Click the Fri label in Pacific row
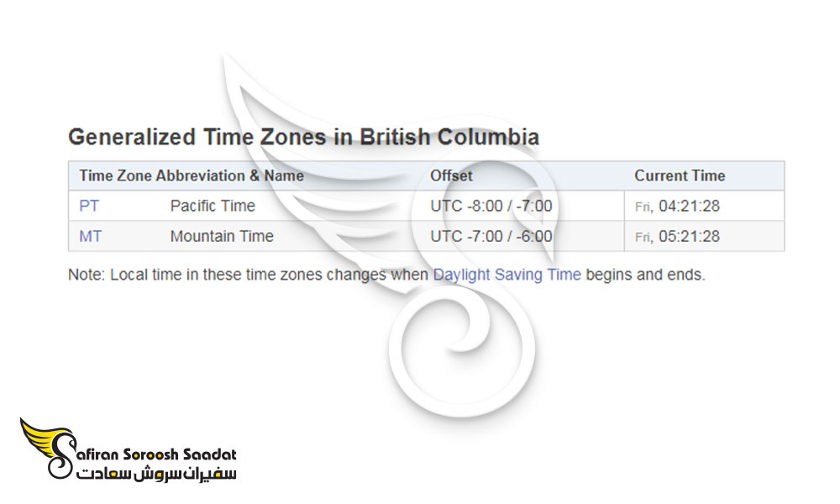 pyautogui.click(x=643, y=207)
